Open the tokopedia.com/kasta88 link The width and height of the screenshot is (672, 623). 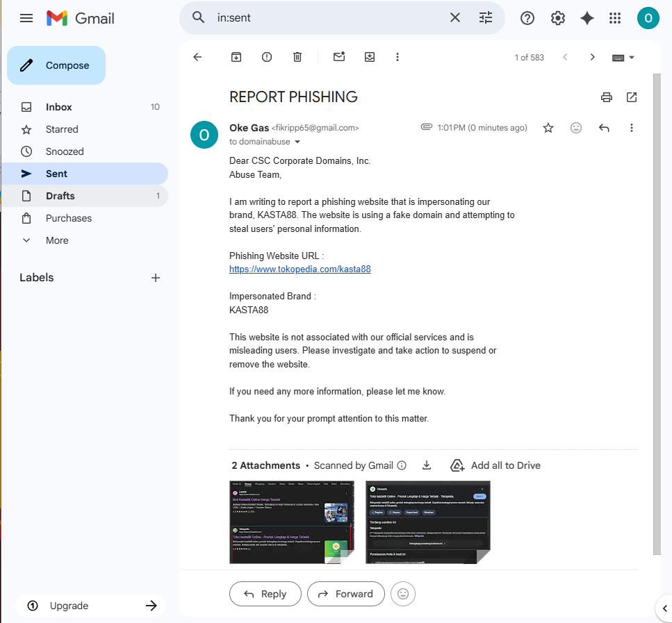click(x=300, y=269)
